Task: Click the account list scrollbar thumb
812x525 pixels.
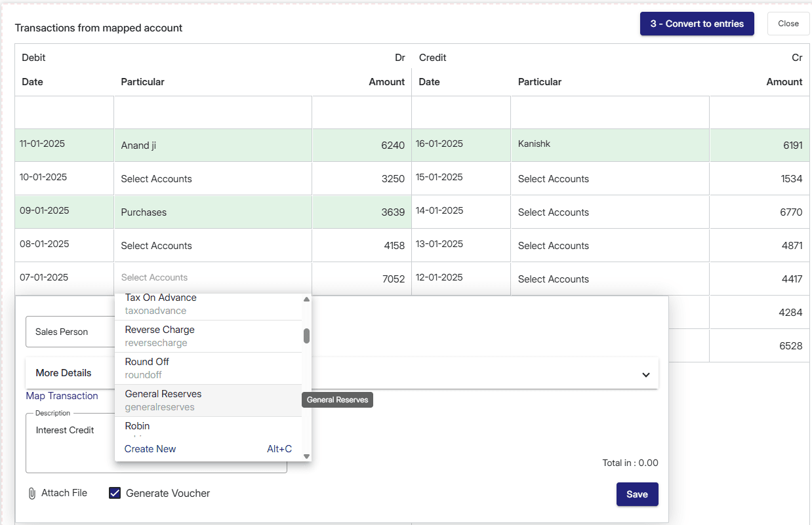Action: pyautogui.click(x=306, y=336)
